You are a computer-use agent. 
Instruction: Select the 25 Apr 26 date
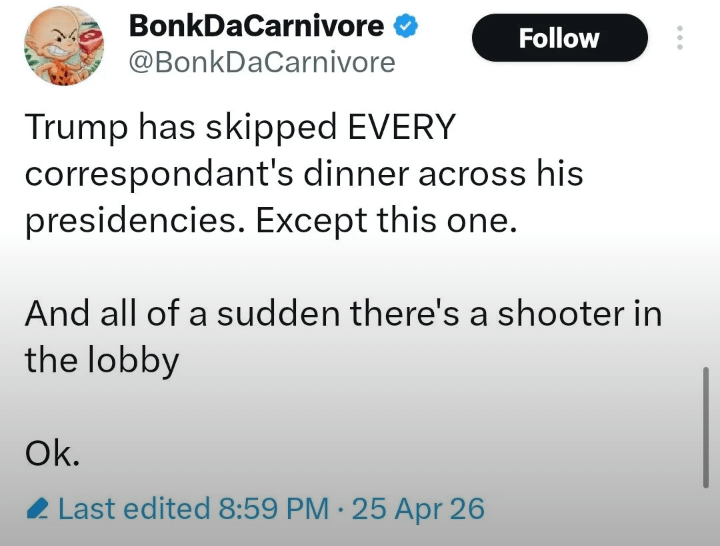pyautogui.click(x=418, y=509)
